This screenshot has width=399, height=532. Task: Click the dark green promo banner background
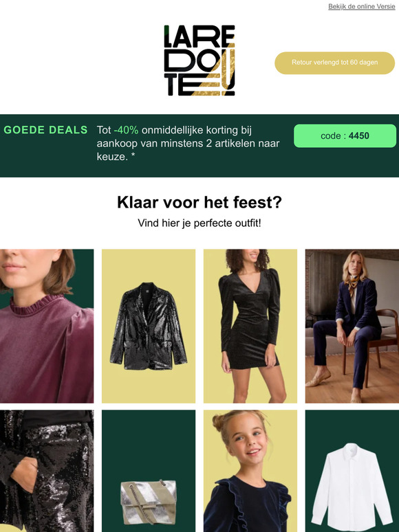click(199, 170)
